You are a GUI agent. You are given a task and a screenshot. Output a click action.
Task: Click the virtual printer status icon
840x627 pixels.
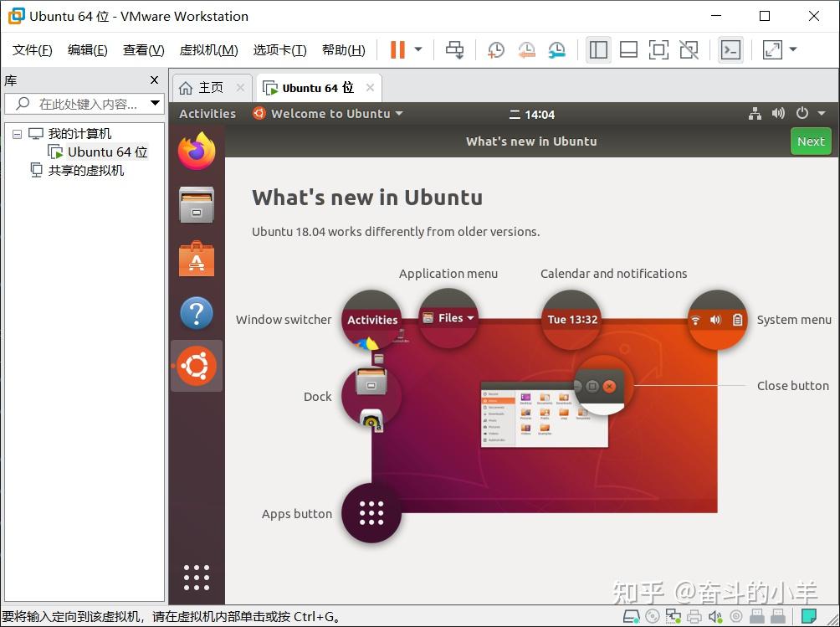694,616
